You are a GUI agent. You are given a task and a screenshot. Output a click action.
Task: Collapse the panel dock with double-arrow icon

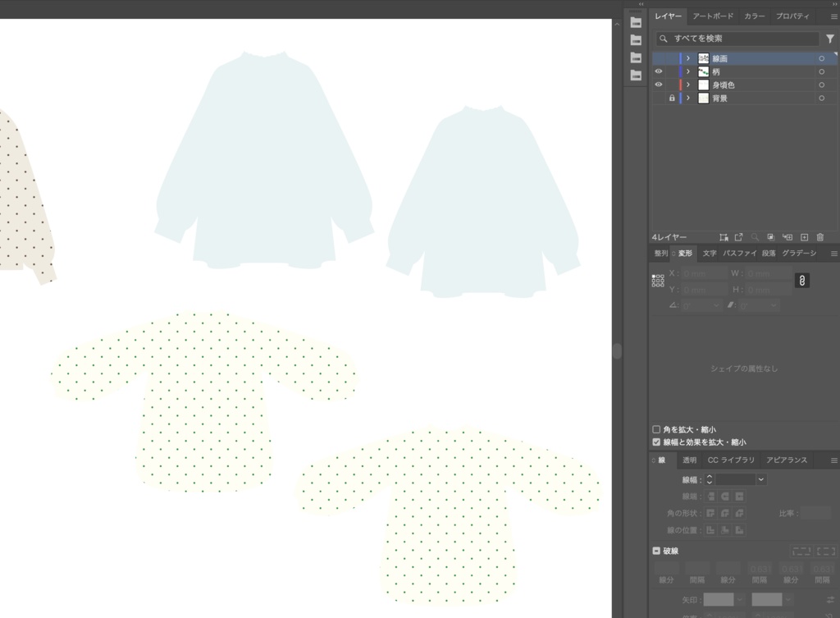point(834,4)
